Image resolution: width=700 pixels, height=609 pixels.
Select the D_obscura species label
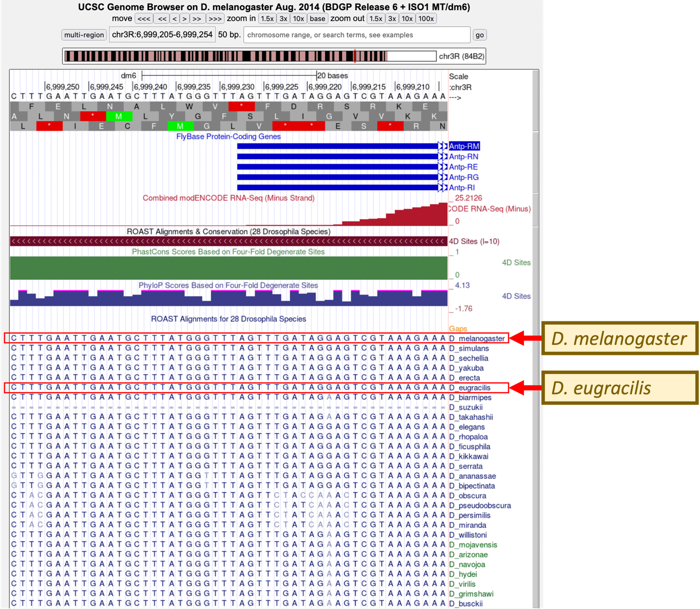click(x=467, y=496)
